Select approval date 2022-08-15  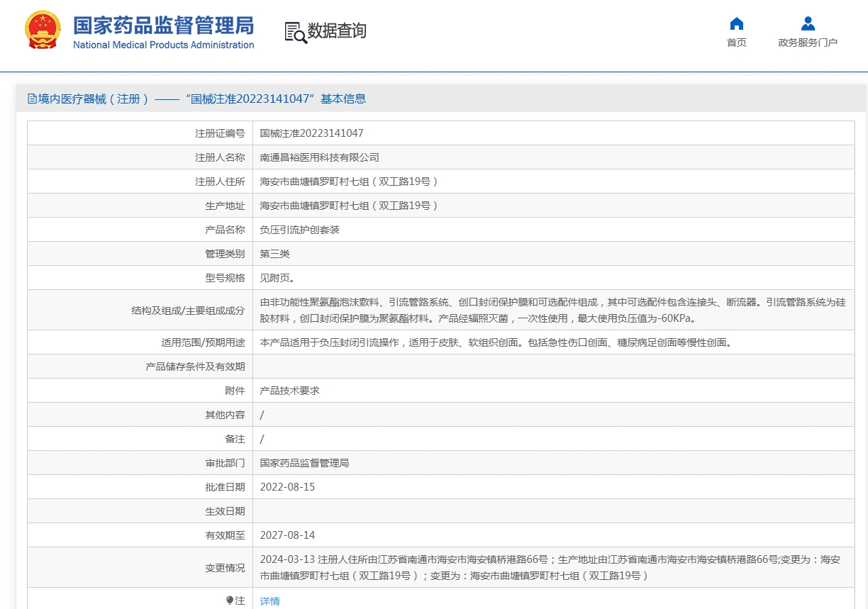pos(287,487)
